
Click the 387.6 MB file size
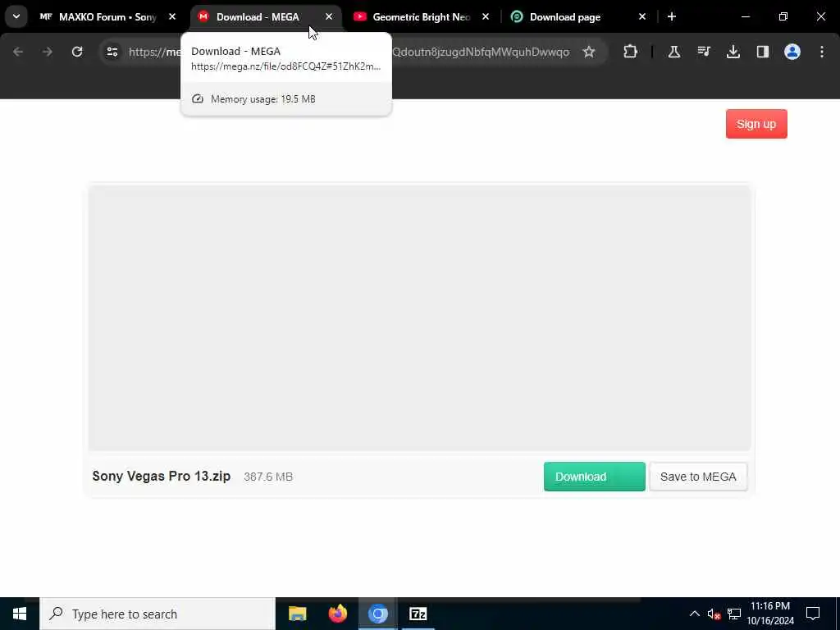[x=268, y=477]
